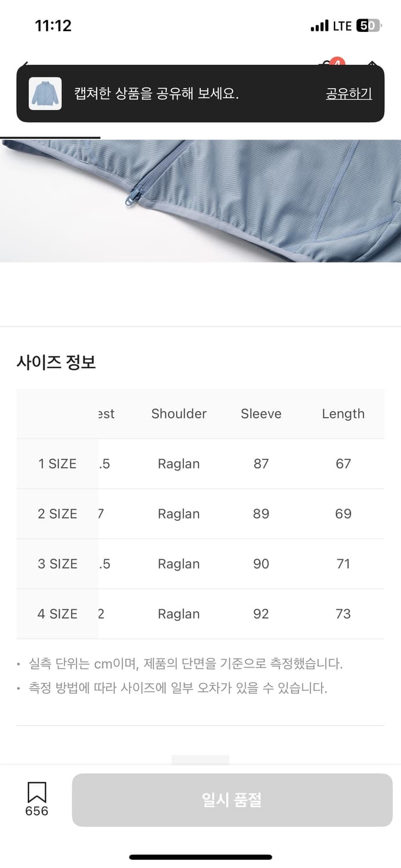Tap the sleeve value 92 for 4 SIZE
The height and width of the screenshot is (868, 401).
261,614
